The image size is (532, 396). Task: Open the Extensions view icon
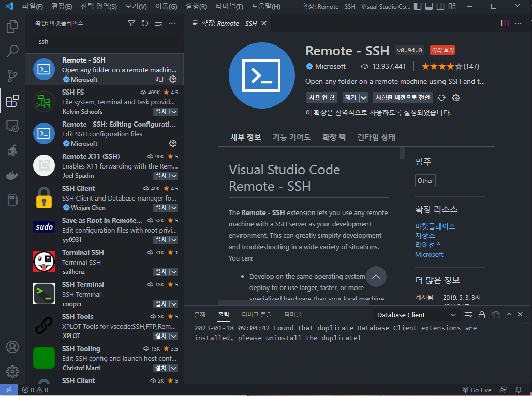[12, 101]
